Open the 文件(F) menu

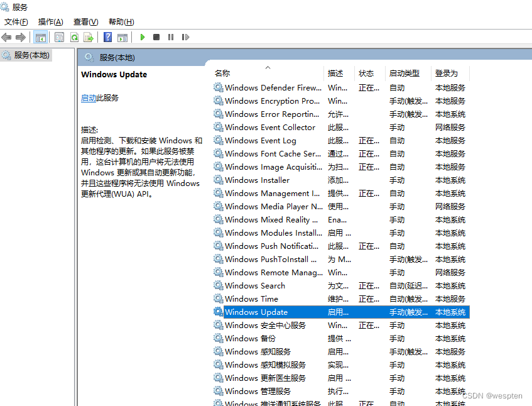point(16,22)
